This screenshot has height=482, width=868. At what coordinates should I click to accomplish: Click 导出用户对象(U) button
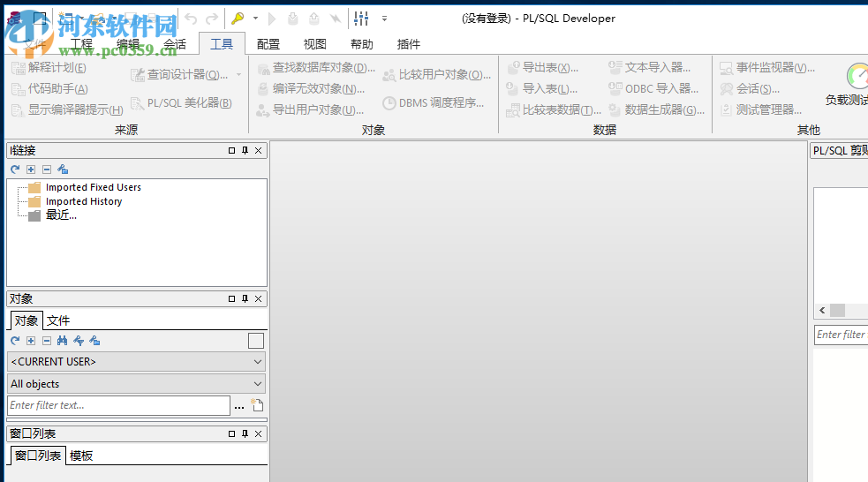(x=310, y=109)
